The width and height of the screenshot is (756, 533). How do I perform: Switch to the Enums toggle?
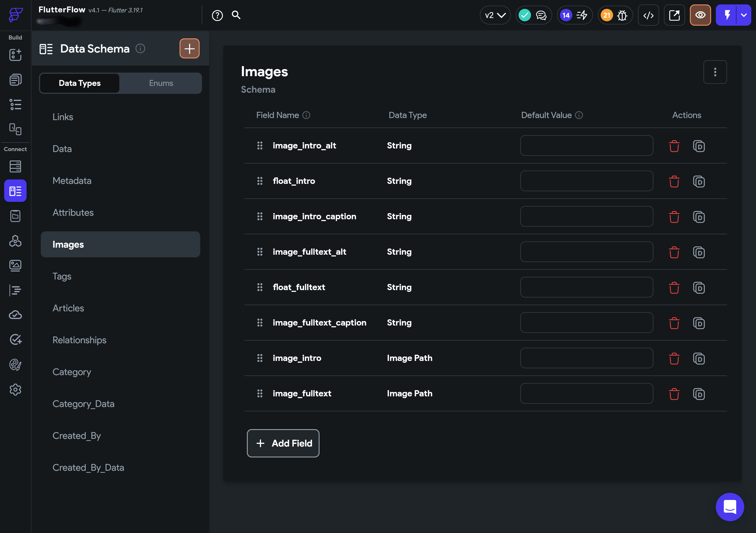pos(161,83)
